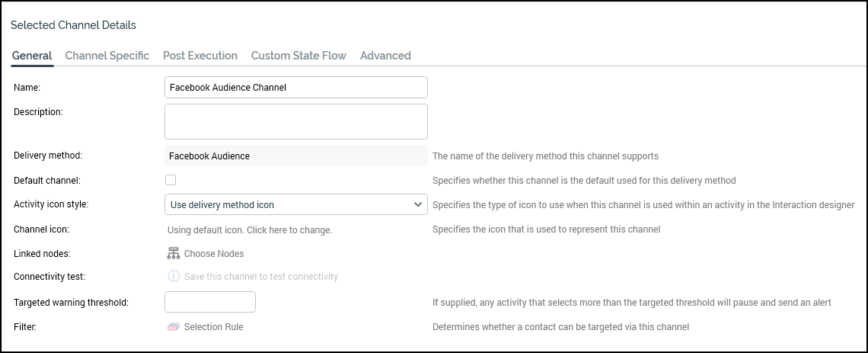Screen dimensions: 868x353
Task: Click 'Using default icon. Click here to change.'
Action: click(x=250, y=229)
